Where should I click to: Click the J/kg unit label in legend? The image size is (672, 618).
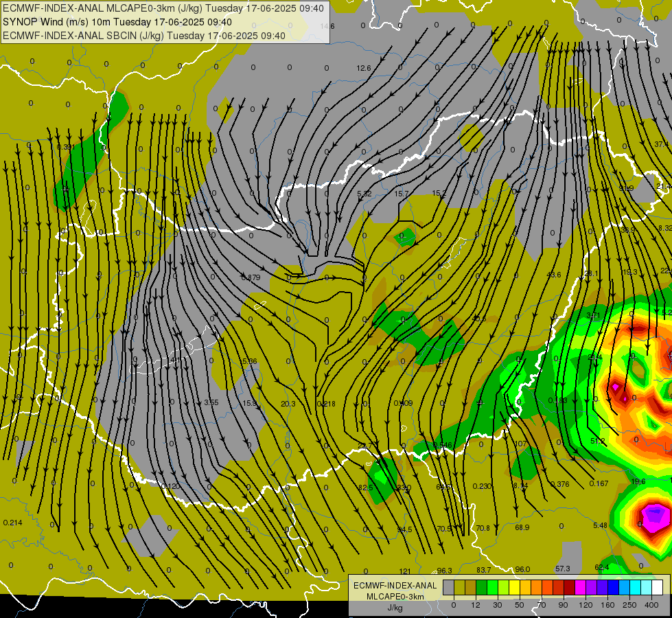395,608
